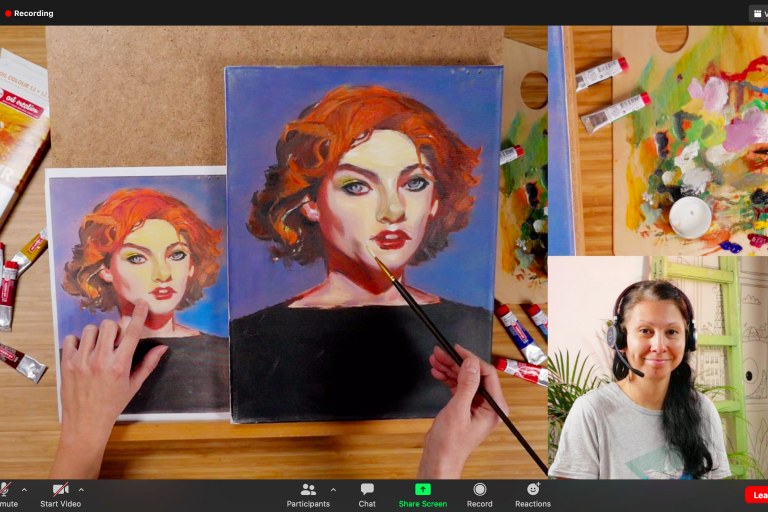Expand audio options arrow beside Mute
Image resolution: width=768 pixels, height=512 pixels.
click(24, 490)
